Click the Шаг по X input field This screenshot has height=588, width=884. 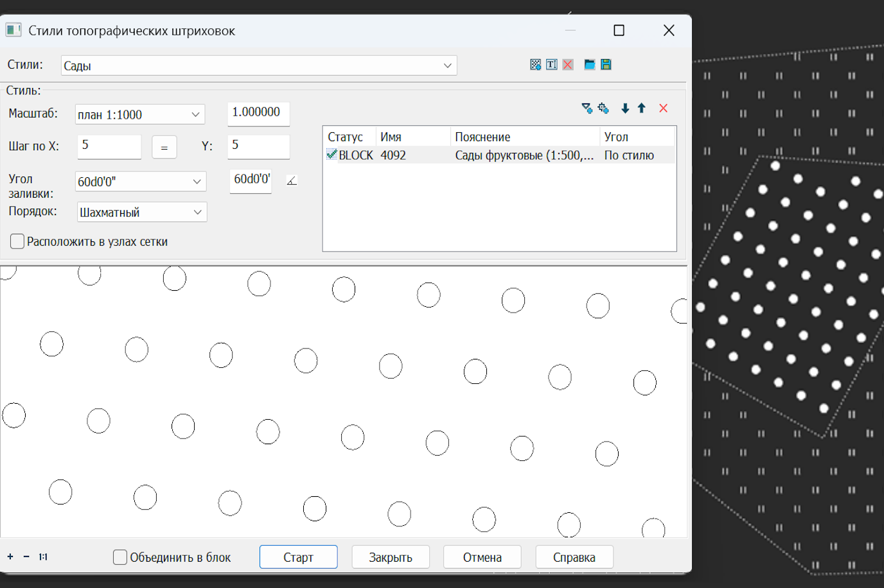pos(109,146)
